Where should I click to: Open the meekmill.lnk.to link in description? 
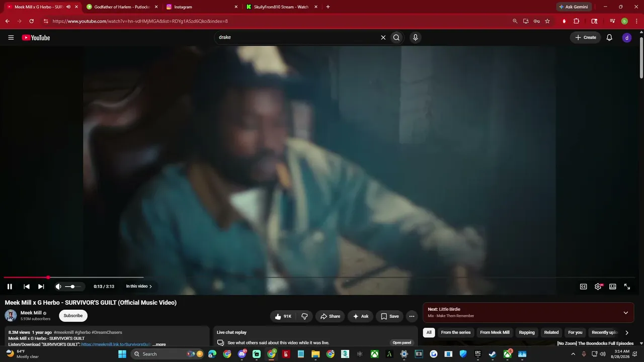(x=116, y=344)
